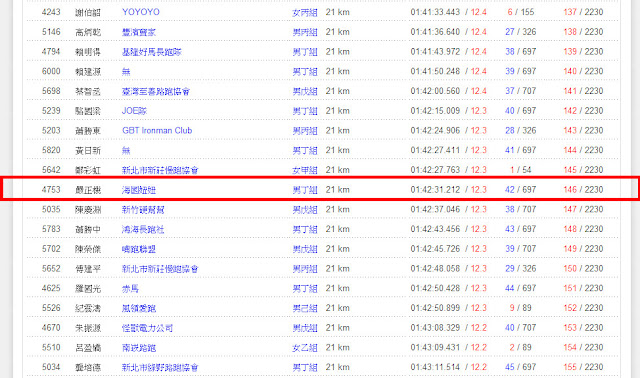Open the team link in bib 5146 row
This screenshot has width=640, height=378.
coord(139,32)
